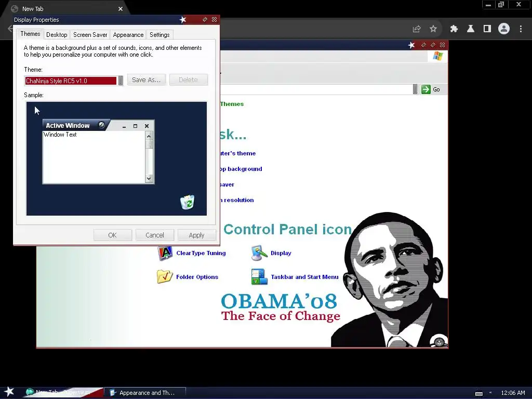Open ClearType Tuning link
Viewport: 532px width, 399px height.
coord(201,253)
